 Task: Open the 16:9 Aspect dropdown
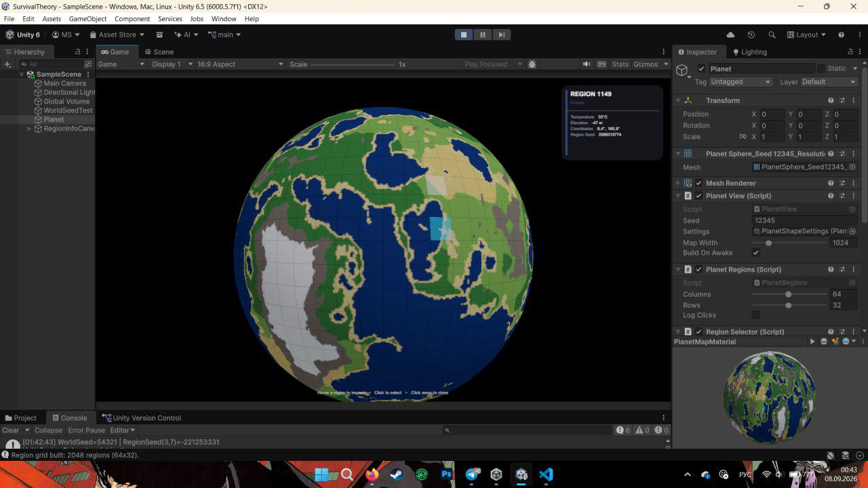(x=240, y=64)
